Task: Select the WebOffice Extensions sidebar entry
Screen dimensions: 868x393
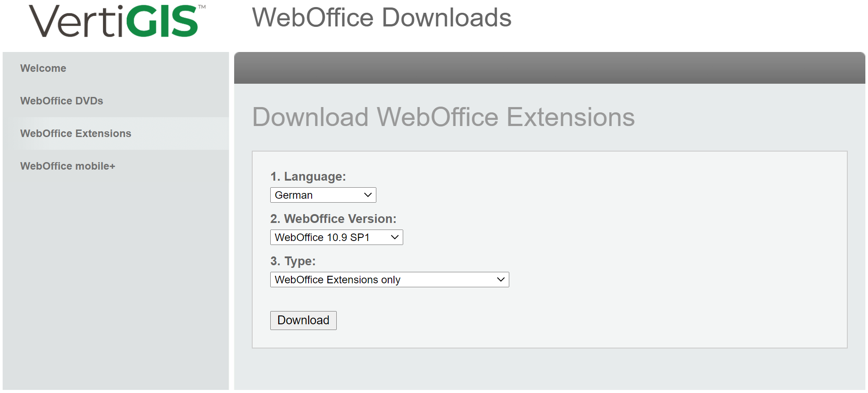Action: [x=75, y=133]
